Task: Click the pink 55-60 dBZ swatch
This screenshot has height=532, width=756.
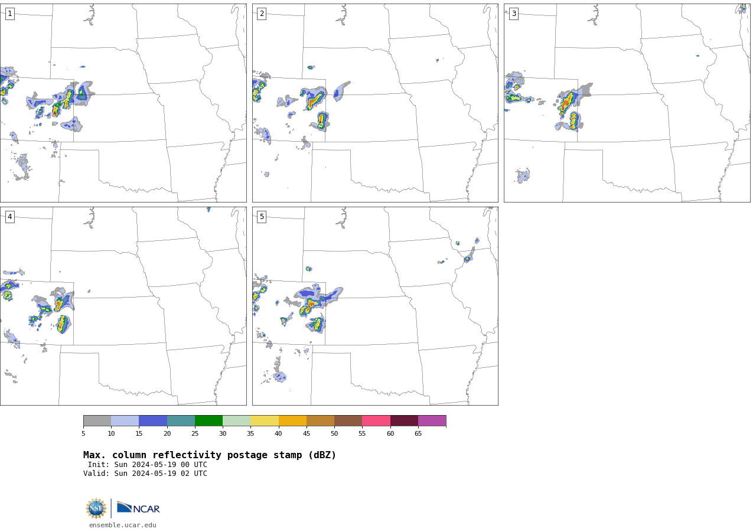Action: 376,420
